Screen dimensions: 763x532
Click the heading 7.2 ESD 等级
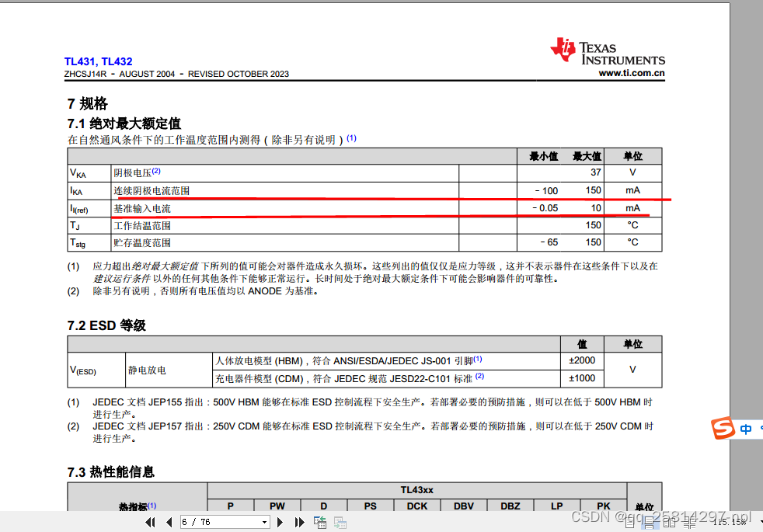click(x=106, y=325)
